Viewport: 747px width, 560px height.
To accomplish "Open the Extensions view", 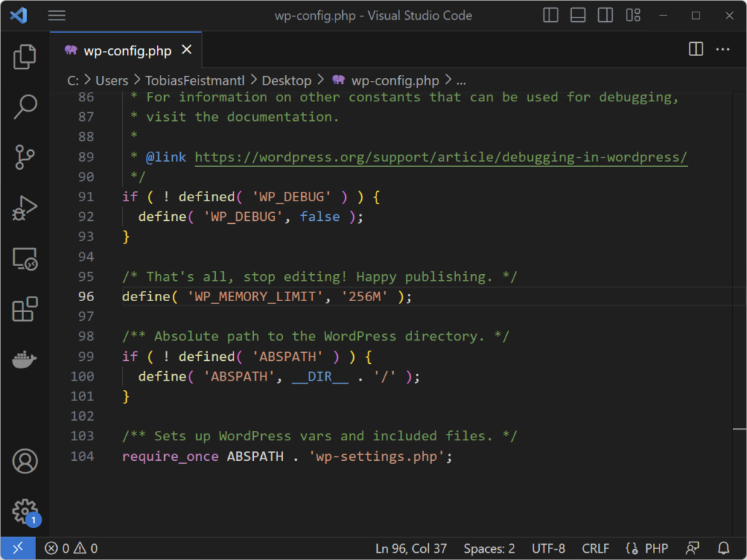I will 25,309.
